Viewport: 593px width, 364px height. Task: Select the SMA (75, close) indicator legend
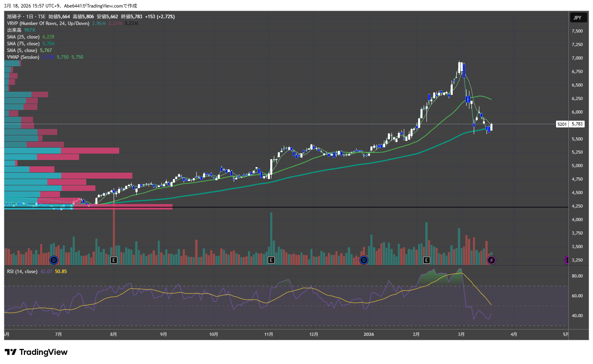(x=23, y=44)
